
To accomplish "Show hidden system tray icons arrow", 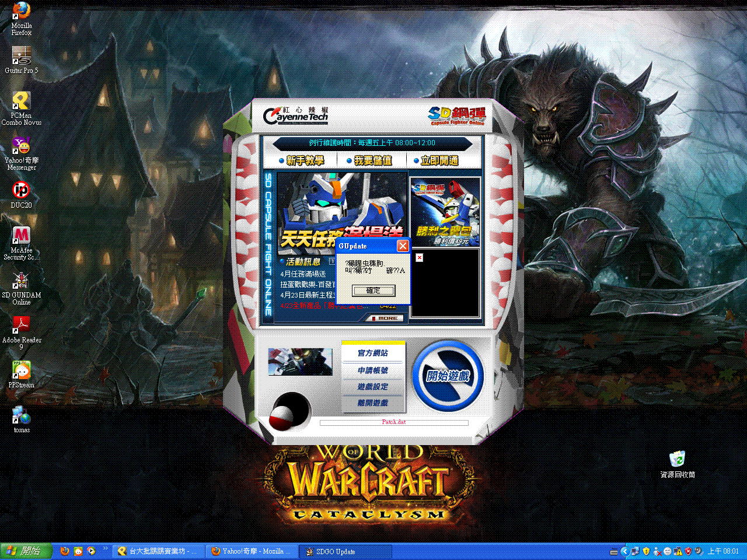I will coord(624,551).
